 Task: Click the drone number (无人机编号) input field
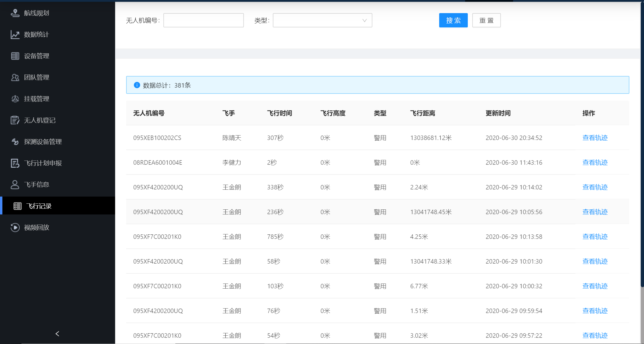click(x=203, y=20)
